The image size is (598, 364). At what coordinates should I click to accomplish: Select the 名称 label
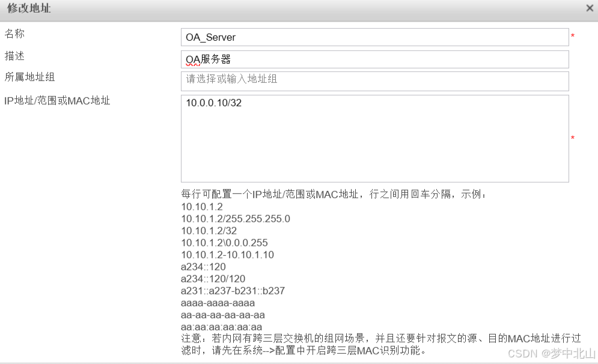point(14,34)
